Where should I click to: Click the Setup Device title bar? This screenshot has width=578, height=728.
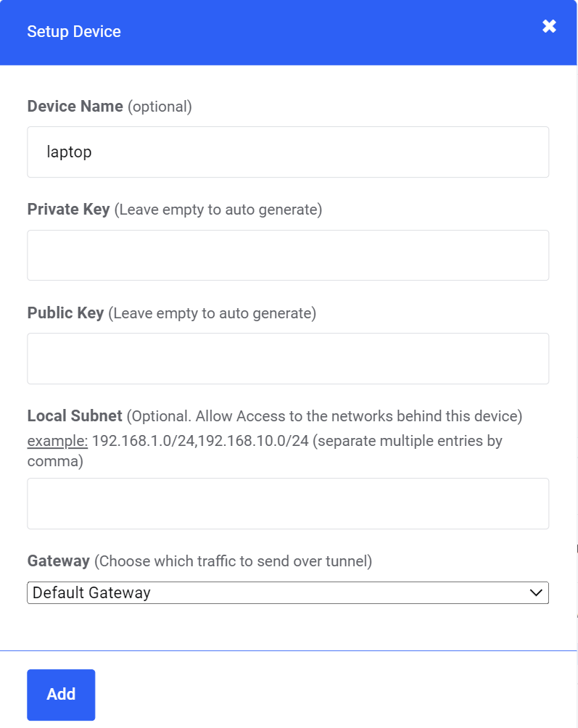tap(75, 32)
